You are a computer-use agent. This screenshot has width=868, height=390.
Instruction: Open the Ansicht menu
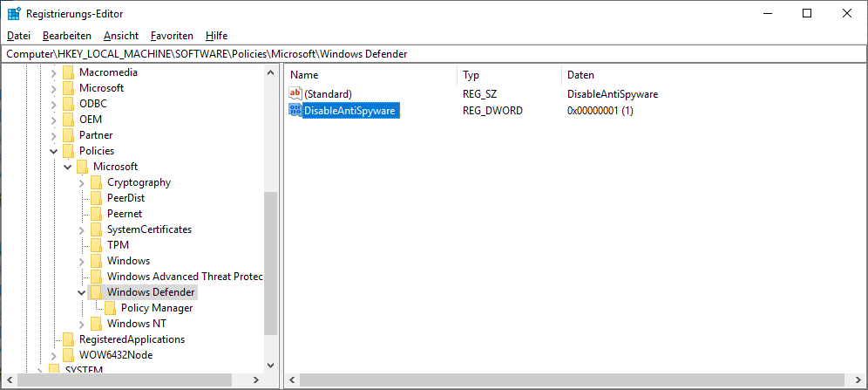[120, 36]
